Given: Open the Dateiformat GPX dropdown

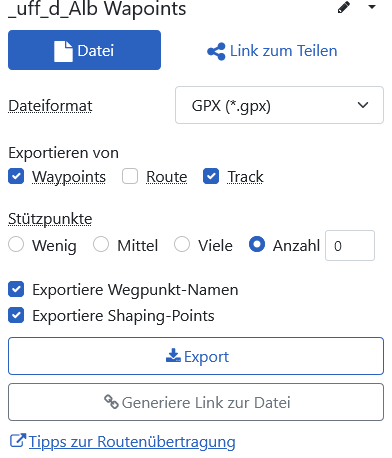Looking at the screenshot, I should pyautogui.click(x=279, y=105).
